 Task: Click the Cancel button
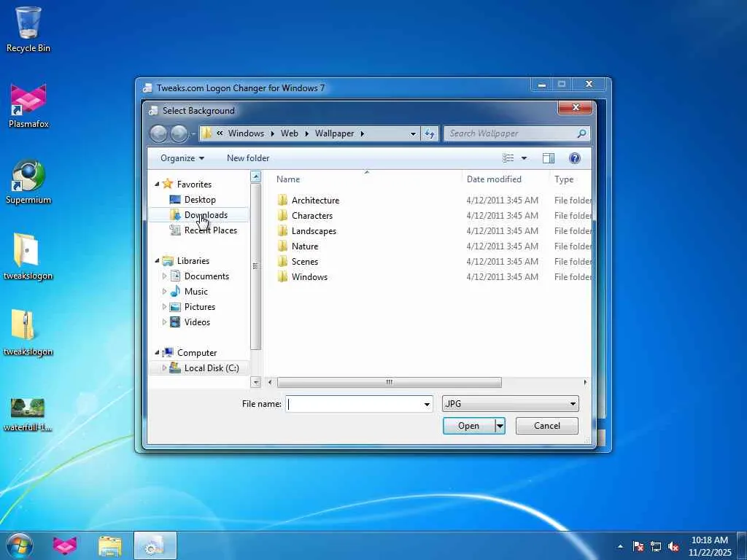tap(547, 426)
